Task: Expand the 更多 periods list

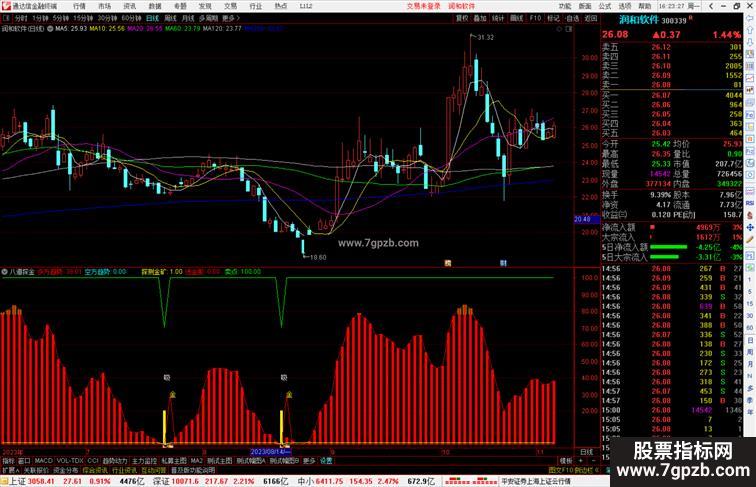Action: 230,18
